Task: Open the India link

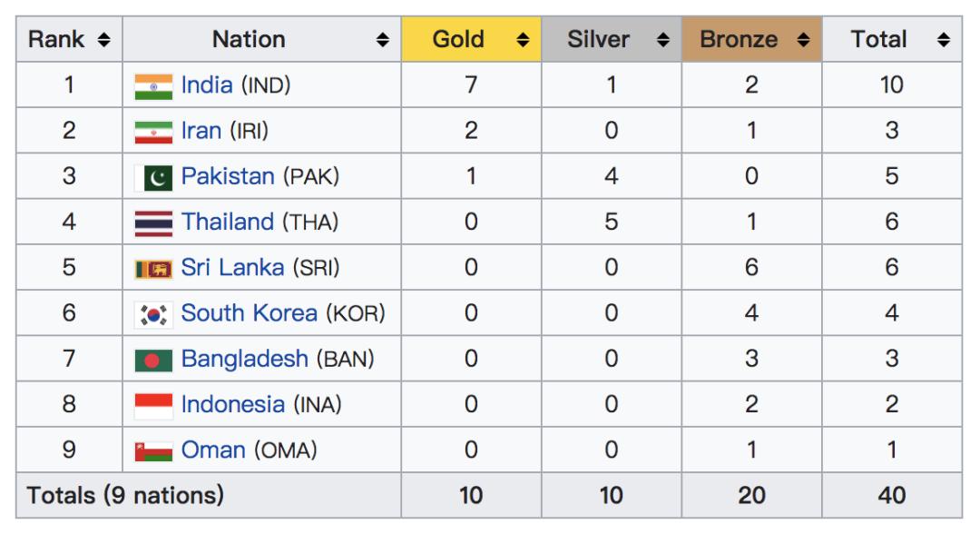Action: pos(207,85)
